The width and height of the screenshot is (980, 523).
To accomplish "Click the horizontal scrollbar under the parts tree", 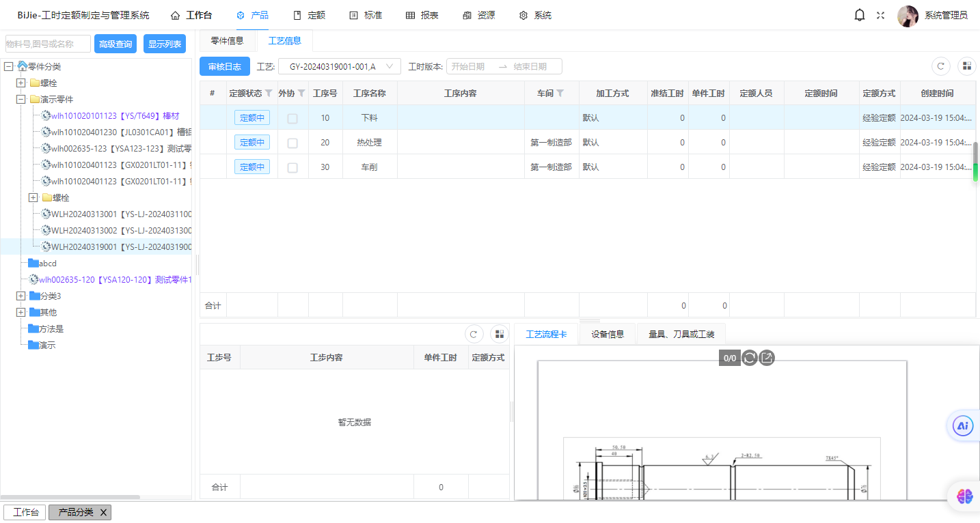I will 70,497.
